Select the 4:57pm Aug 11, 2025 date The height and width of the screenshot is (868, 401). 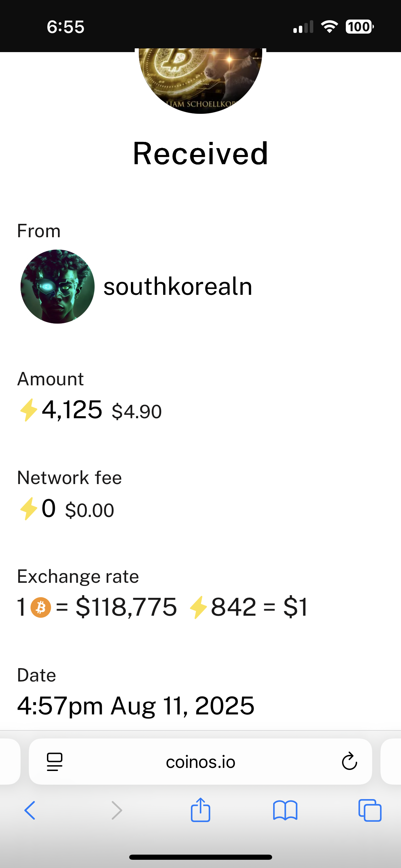click(x=136, y=706)
